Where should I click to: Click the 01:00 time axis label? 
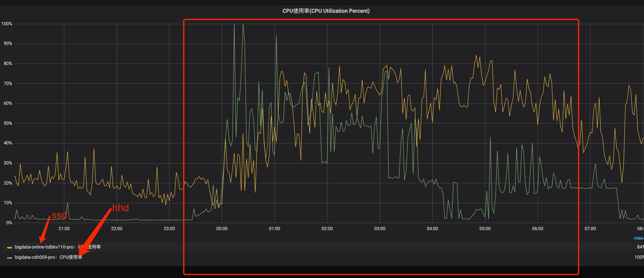(274, 229)
